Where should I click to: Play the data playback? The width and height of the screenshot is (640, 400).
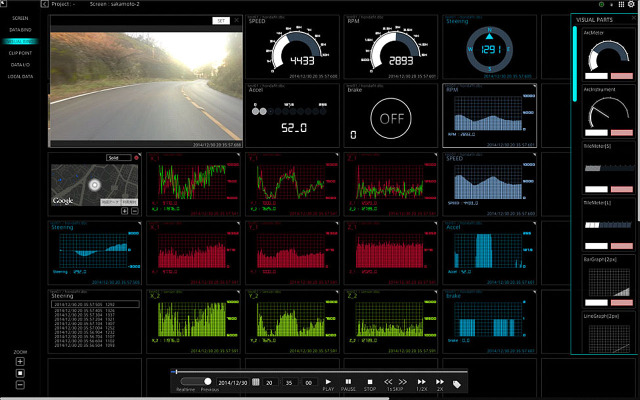328,384
